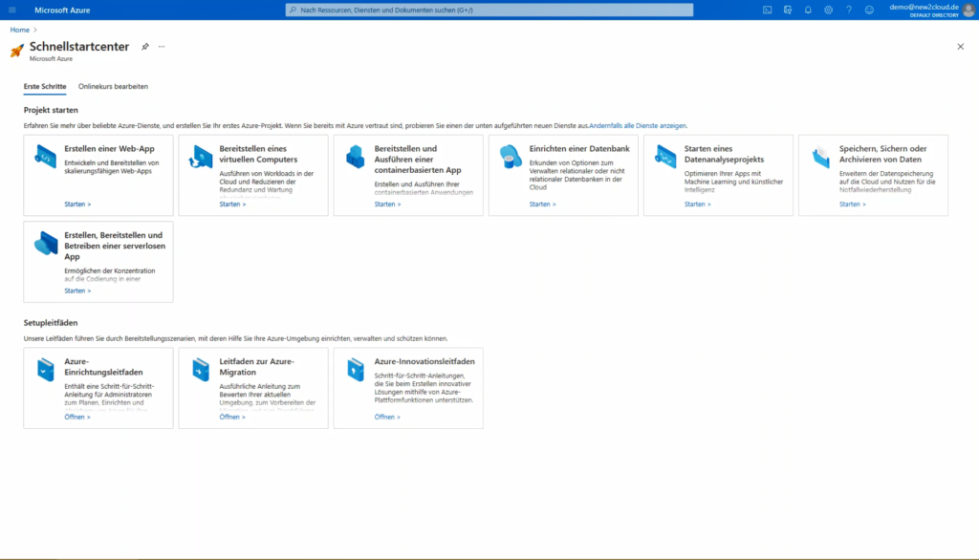Click Starten under Einrichten einer Datenbank
The image size is (979, 560).
(543, 205)
